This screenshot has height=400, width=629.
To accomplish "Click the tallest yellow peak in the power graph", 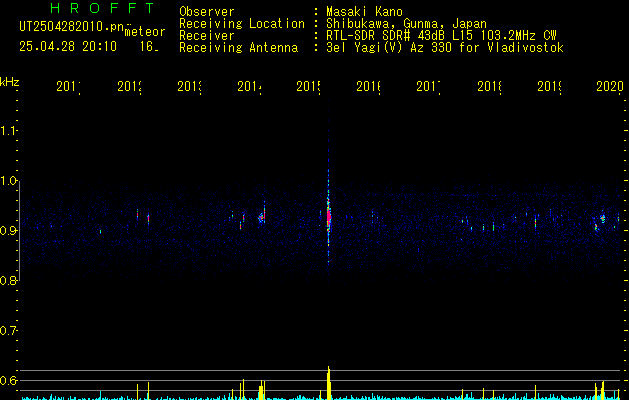I will click(x=329, y=383).
